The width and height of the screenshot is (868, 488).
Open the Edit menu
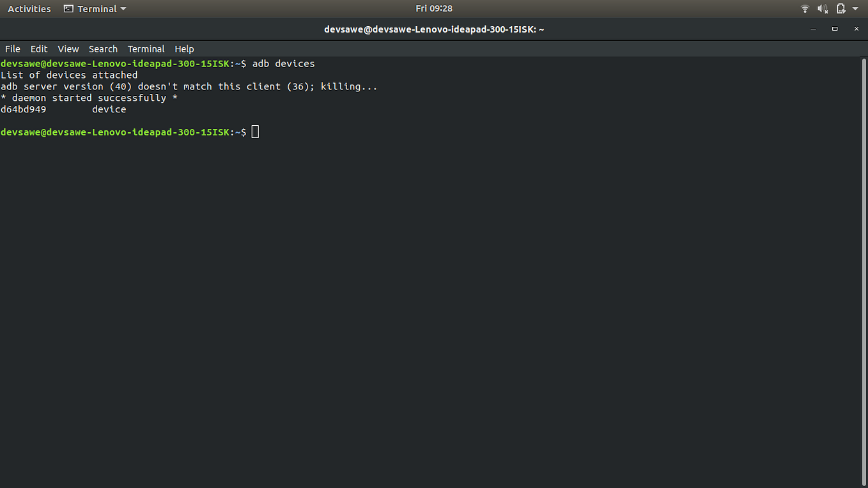(38, 49)
